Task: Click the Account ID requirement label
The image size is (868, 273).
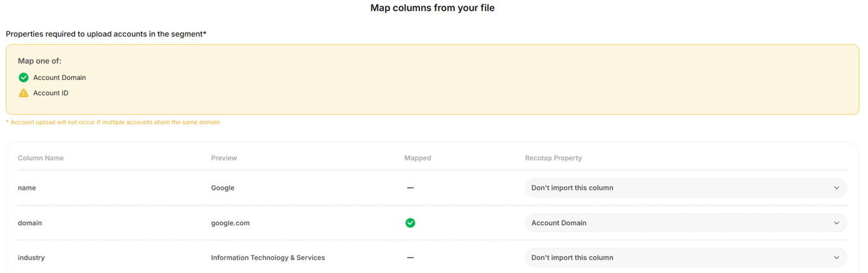Action: [x=51, y=93]
